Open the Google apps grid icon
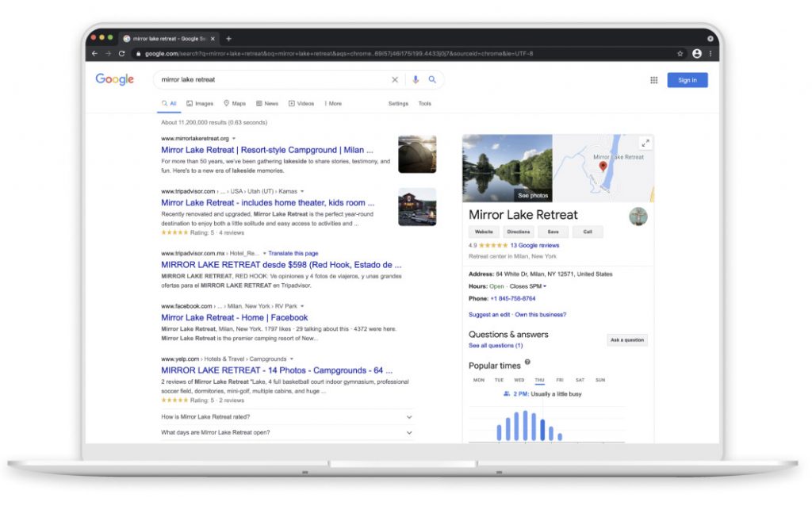This screenshot has height=525, width=812. pyautogui.click(x=654, y=80)
